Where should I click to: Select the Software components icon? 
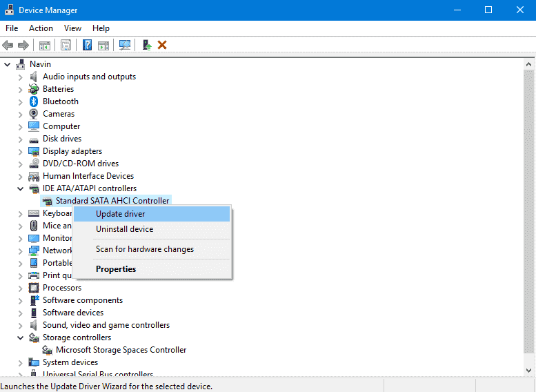coord(34,300)
